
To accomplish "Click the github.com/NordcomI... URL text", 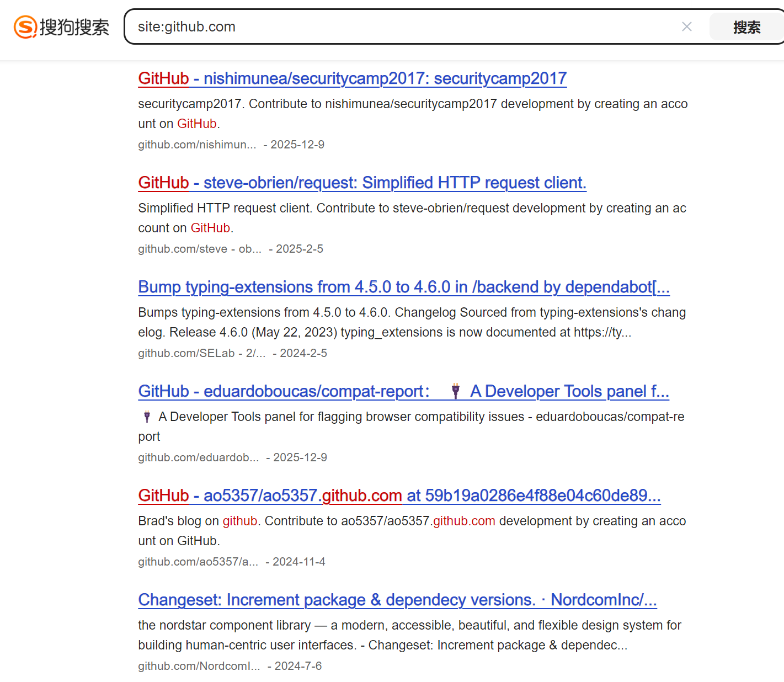I will coord(199,666).
